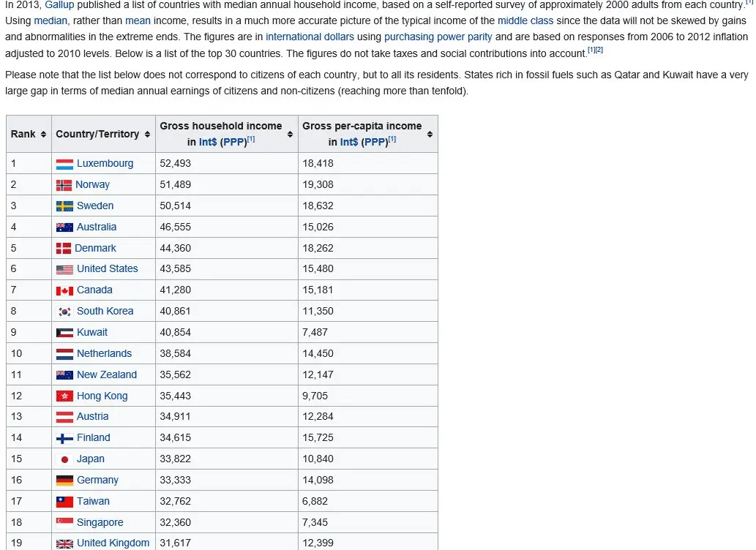Open the purchasing power parity link
Screen dimensions: 756x550
point(438,37)
